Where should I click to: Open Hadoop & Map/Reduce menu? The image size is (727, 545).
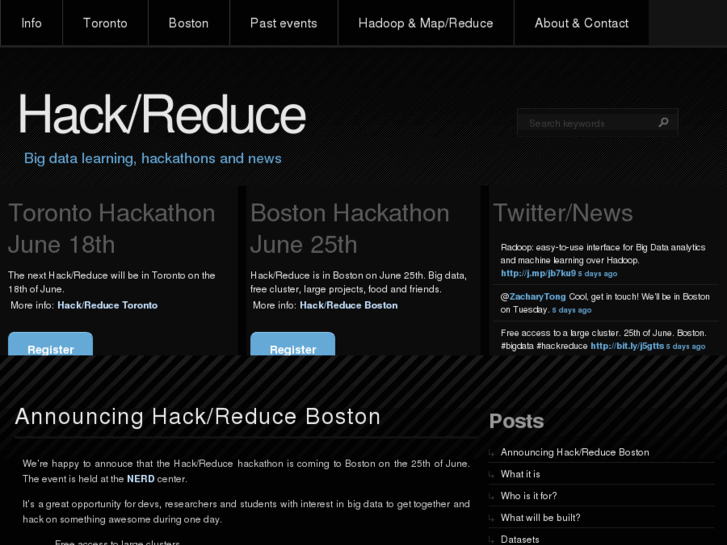[426, 23]
